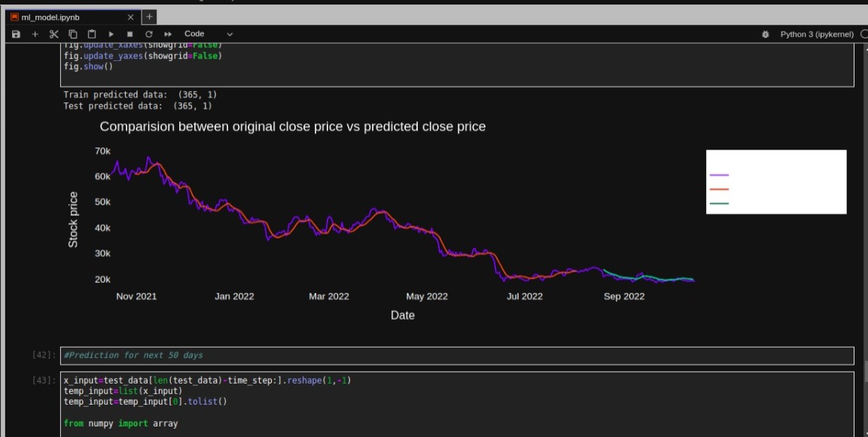Restart the kernel
Screen dimensions: 868x437
[149, 35]
